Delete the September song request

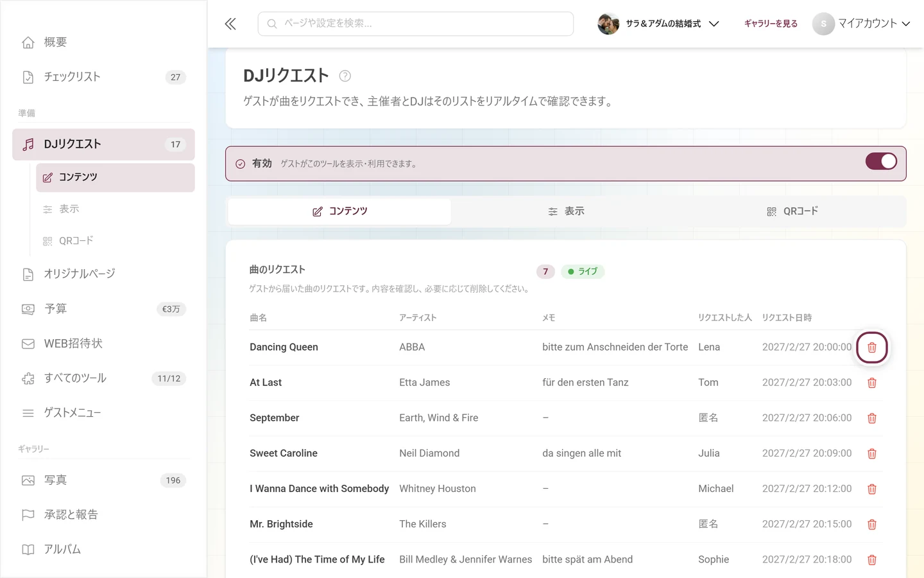[871, 418]
